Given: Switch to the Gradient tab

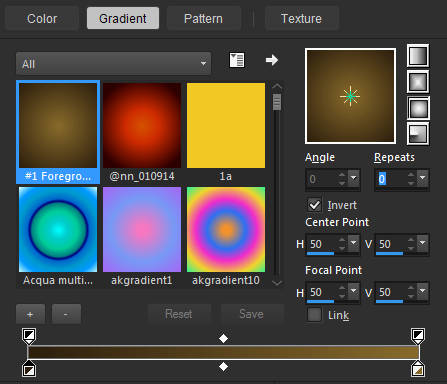Looking at the screenshot, I should click(123, 19).
